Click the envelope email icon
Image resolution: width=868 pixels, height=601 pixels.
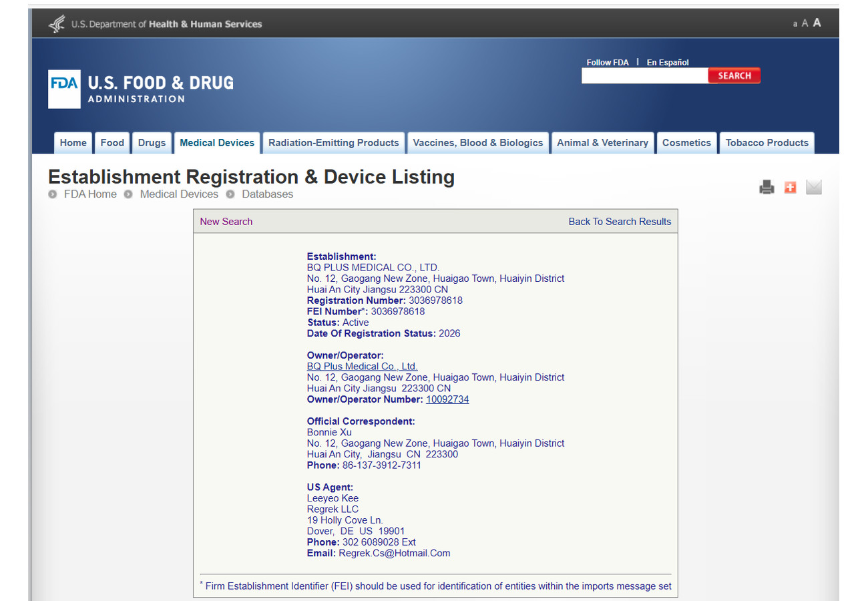(813, 188)
